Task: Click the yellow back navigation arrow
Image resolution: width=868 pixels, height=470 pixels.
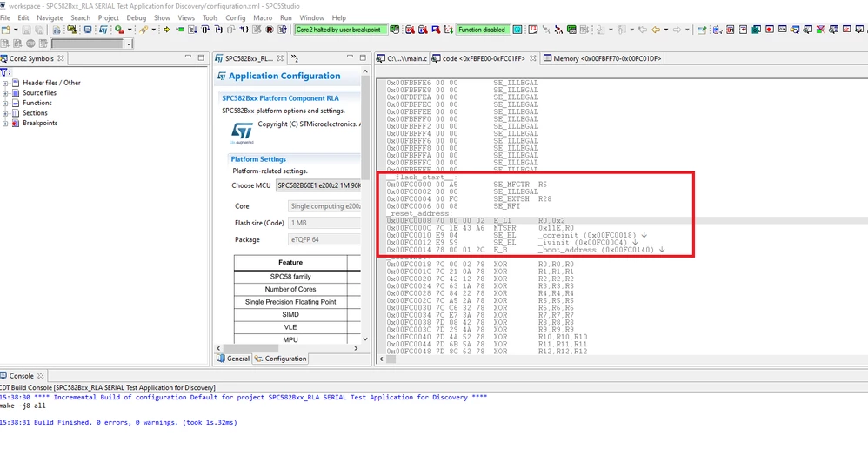Action: tap(656, 30)
